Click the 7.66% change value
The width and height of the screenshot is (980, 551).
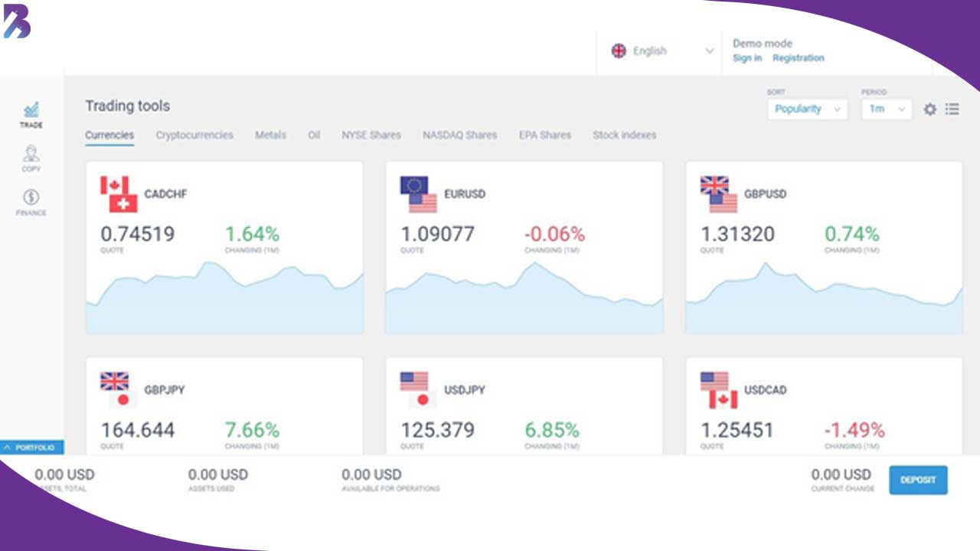click(253, 430)
